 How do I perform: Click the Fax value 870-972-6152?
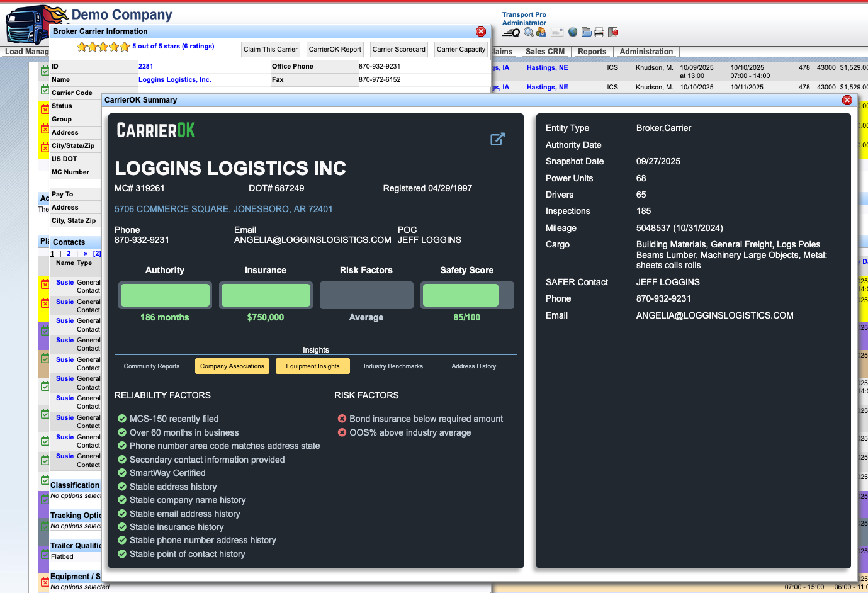380,79
